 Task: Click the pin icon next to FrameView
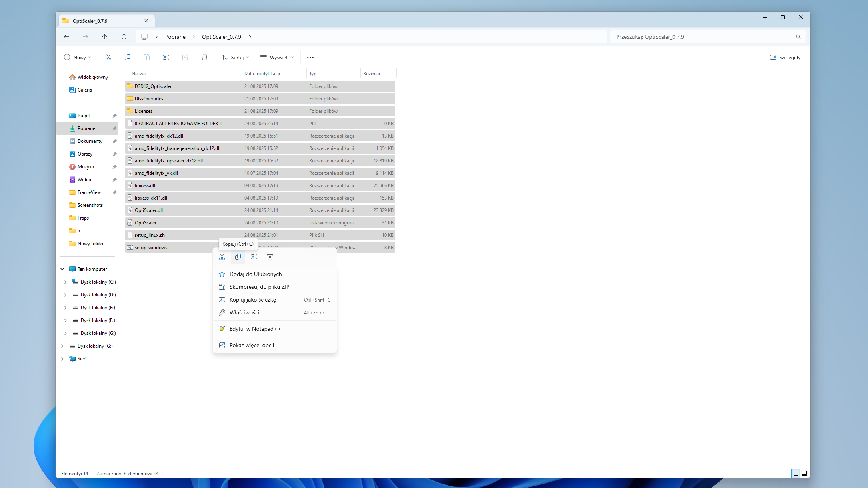click(114, 192)
